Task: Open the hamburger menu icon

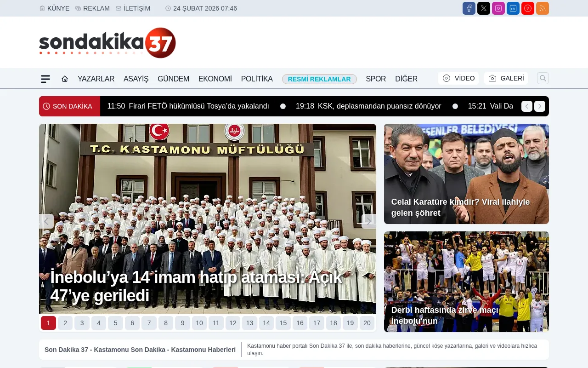Action: [x=45, y=79]
